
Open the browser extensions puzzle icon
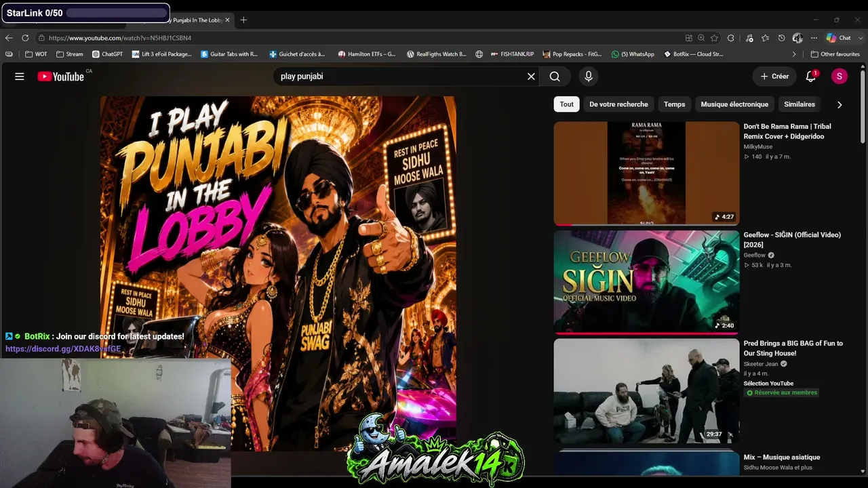tap(730, 38)
